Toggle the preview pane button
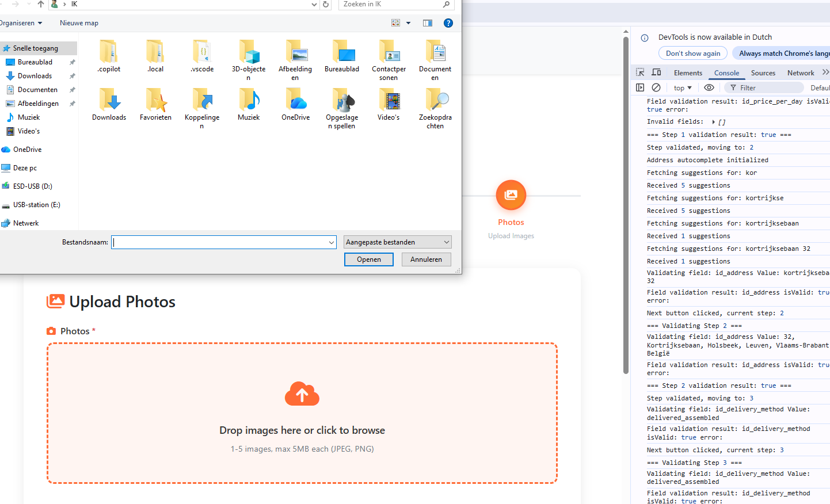Viewport: 830px width, 504px height. pyautogui.click(x=428, y=23)
